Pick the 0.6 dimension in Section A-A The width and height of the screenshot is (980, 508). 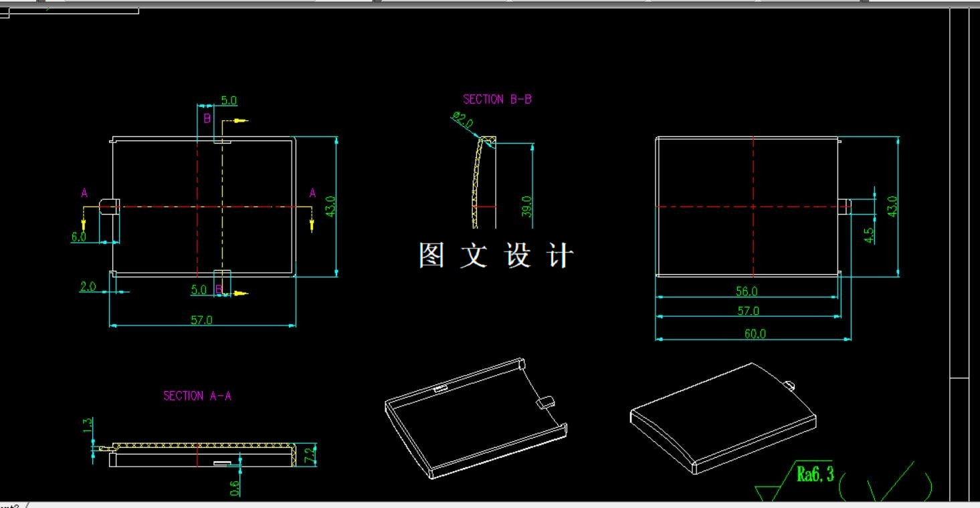pyautogui.click(x=235, y=489)
